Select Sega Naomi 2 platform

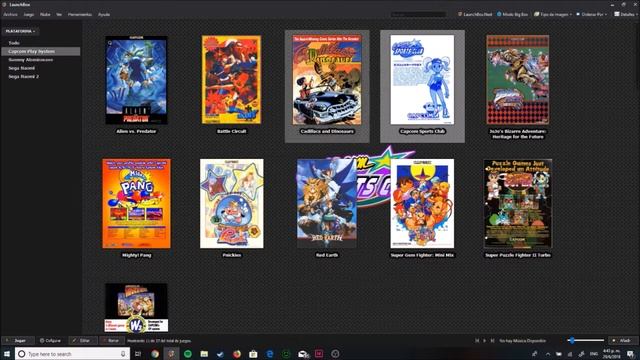point(24,76)
